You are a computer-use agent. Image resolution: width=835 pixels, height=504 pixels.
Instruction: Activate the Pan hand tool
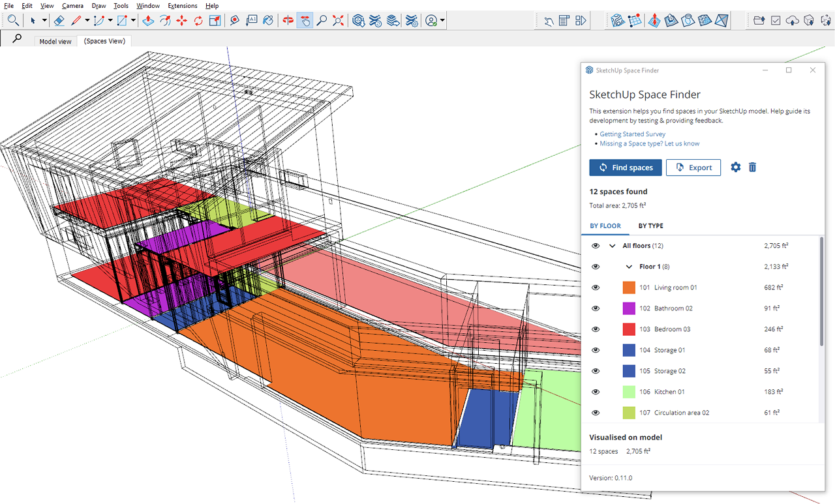[305, 20]
